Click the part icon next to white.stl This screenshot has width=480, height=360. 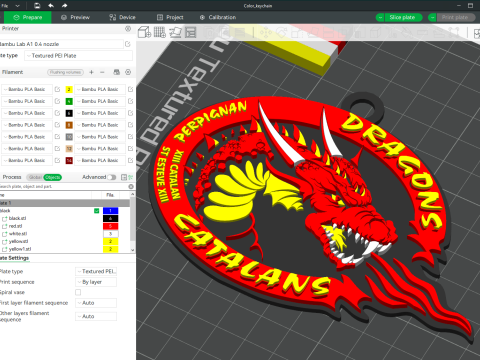[5, 234]
